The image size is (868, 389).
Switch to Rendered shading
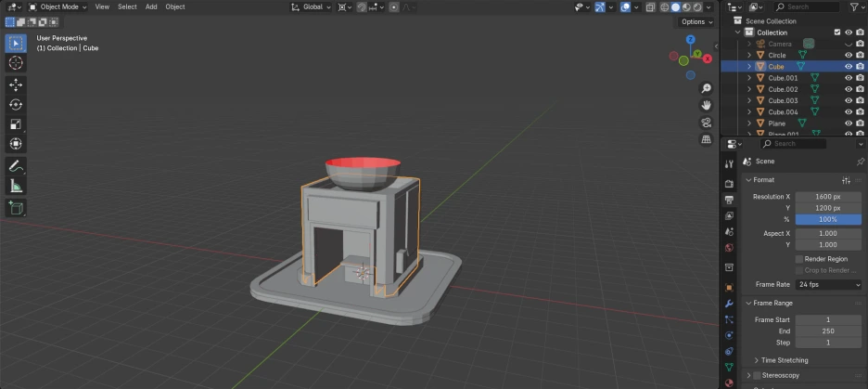[698, 7]
